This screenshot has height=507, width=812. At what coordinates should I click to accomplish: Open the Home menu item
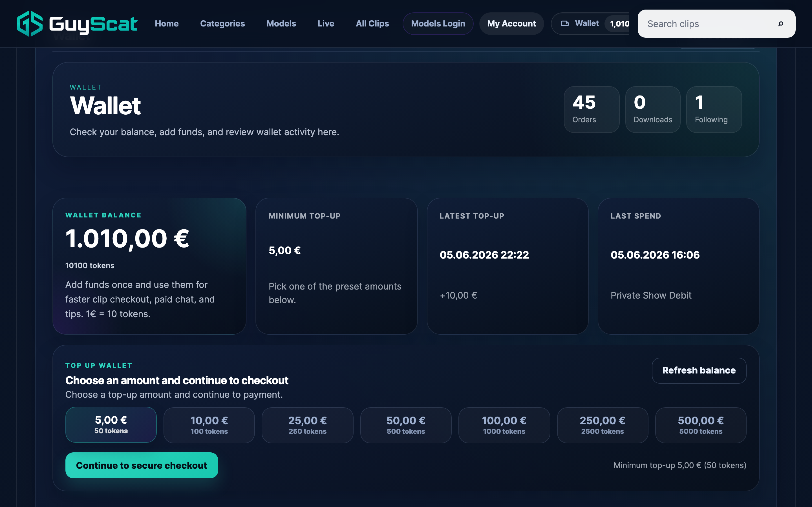(167, 23)
